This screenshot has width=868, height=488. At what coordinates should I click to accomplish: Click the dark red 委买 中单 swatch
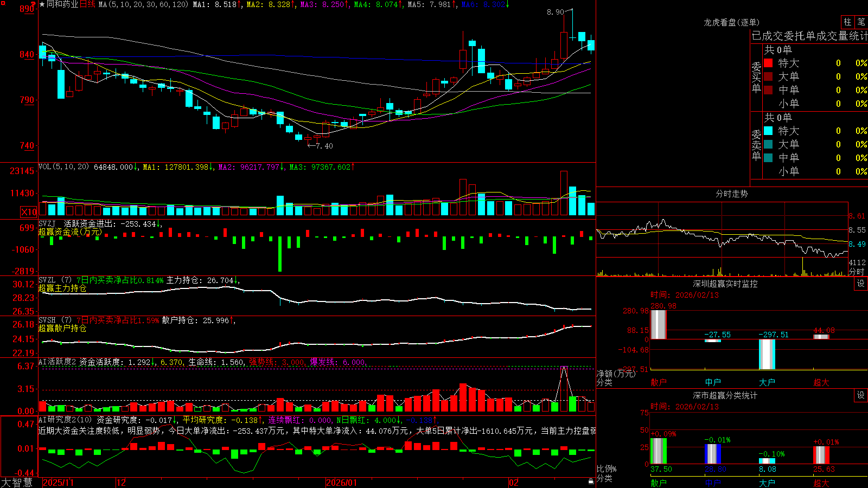(x=768, y=90)
